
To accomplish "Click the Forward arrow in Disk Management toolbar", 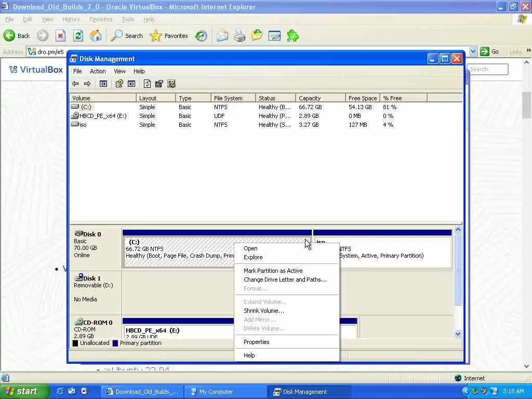I will [87, 84].
